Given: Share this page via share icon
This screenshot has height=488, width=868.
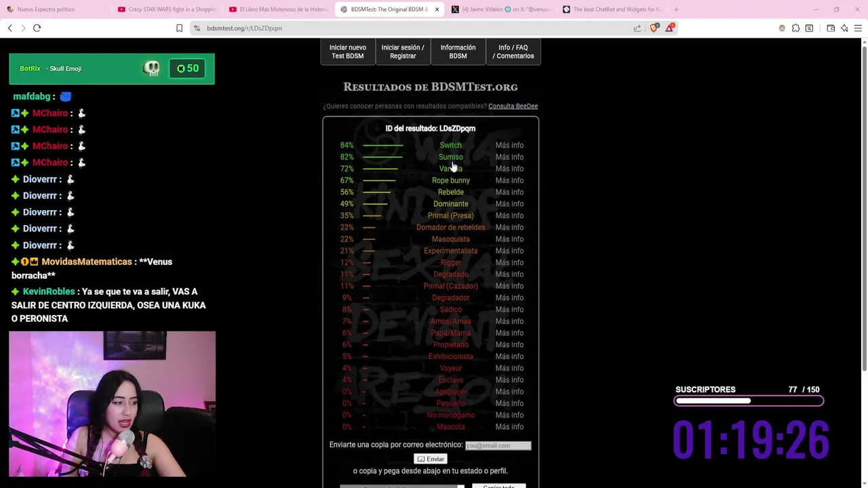Looking at the screenshot, I should 637,28.
